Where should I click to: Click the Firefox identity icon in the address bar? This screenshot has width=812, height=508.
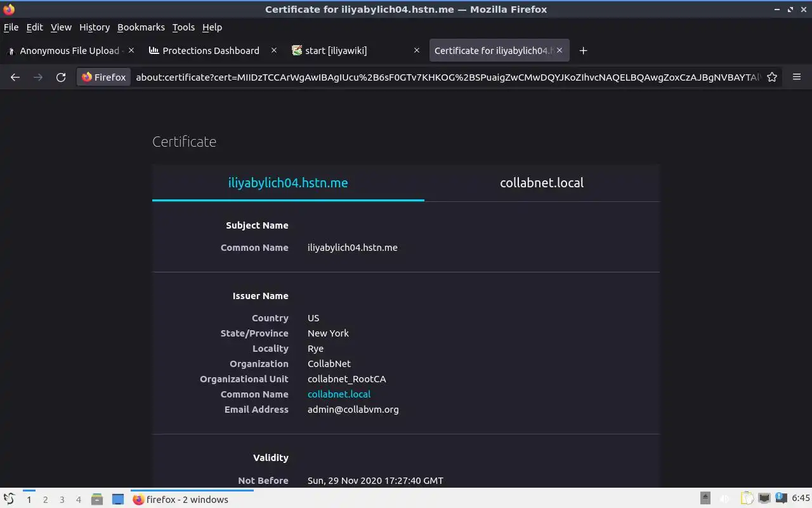[105, 77]
